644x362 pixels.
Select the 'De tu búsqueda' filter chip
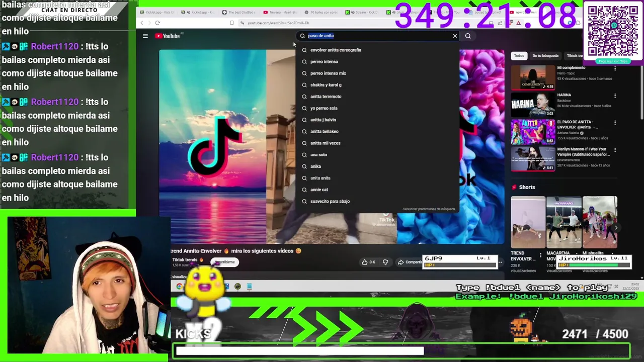click(x=545, y=56)
